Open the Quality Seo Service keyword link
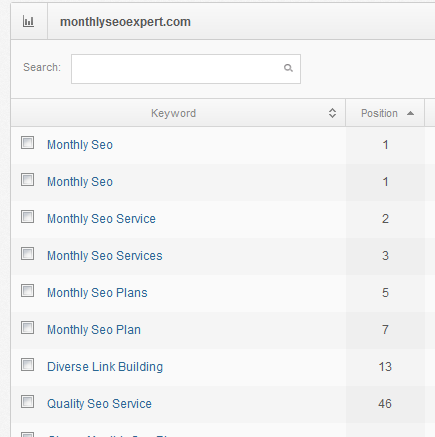 pos(99,404)
